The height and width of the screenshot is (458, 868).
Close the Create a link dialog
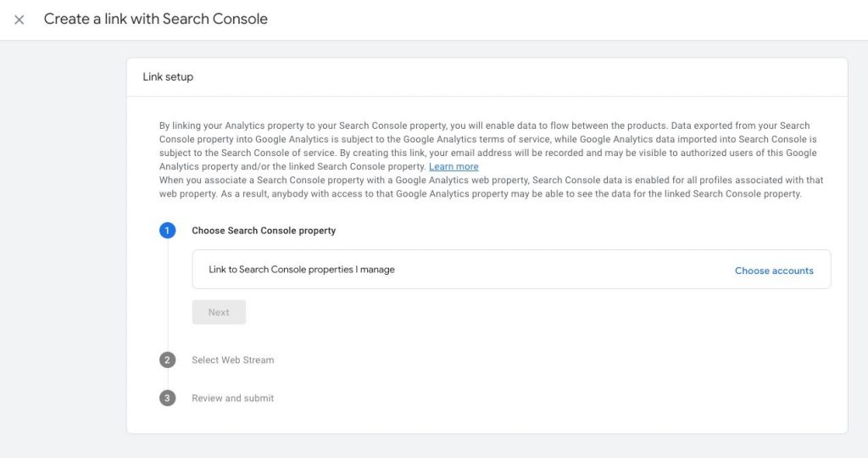[19, 20]
